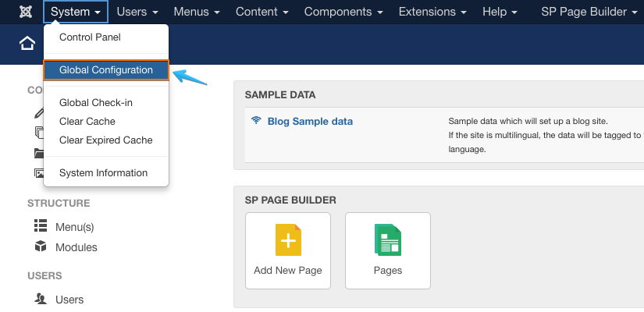Click the Users people icon
This screenshot has height=312, width=644.
pos(41,299)
